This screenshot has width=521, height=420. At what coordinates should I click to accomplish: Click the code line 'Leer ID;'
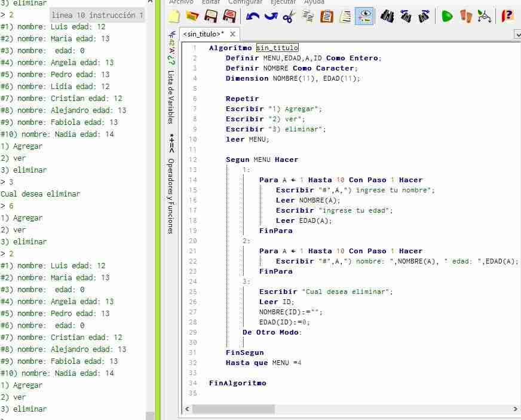click(x=277, y=302)
